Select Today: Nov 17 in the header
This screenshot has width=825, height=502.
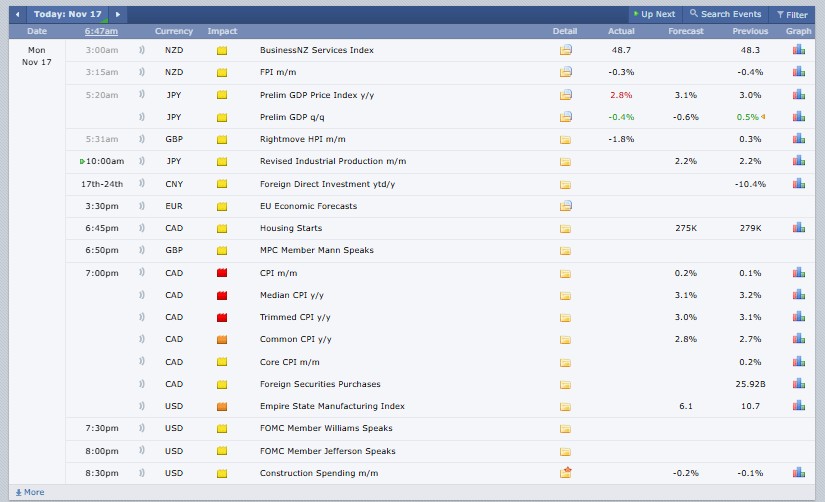coord(68,15)
